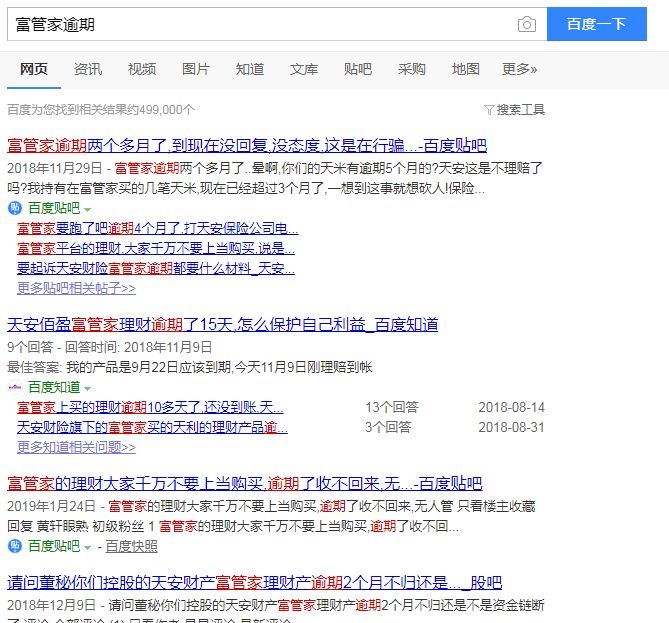The height and width of the screenshot is (623, 669).
Task: Click the 百度知道 logo icon
Action: tap(15, 387)
